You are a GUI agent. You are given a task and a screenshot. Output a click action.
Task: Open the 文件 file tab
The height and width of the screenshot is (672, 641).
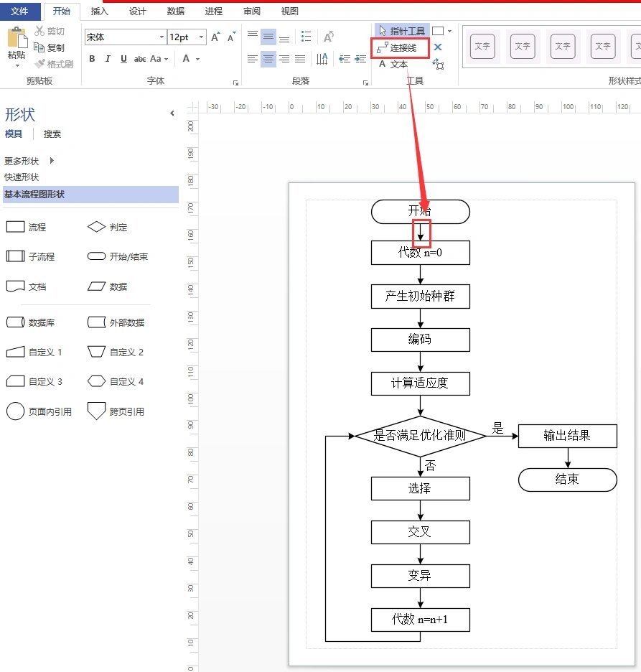[19, 11]
